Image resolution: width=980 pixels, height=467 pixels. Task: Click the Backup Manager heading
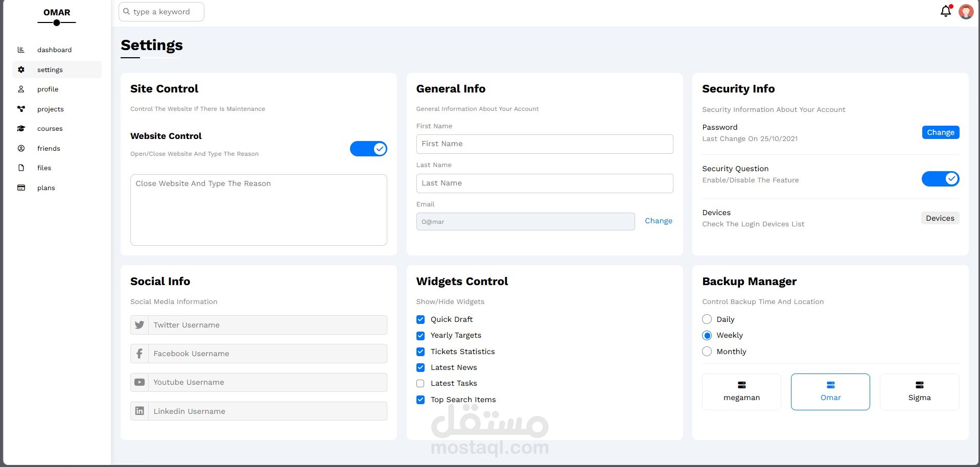pos(750,282)
